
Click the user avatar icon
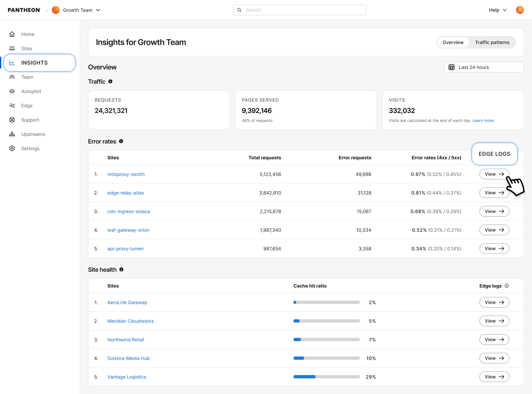(520, 10)
